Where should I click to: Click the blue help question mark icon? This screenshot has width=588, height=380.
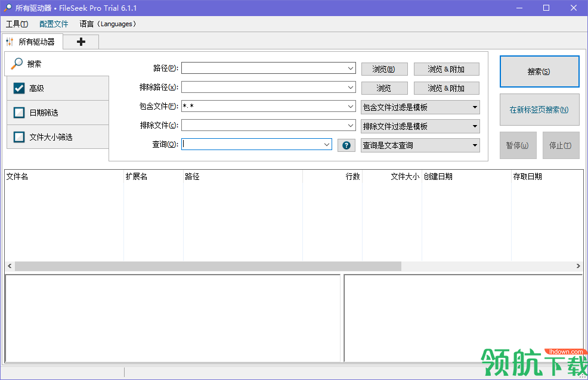click(x=346, y=145)
